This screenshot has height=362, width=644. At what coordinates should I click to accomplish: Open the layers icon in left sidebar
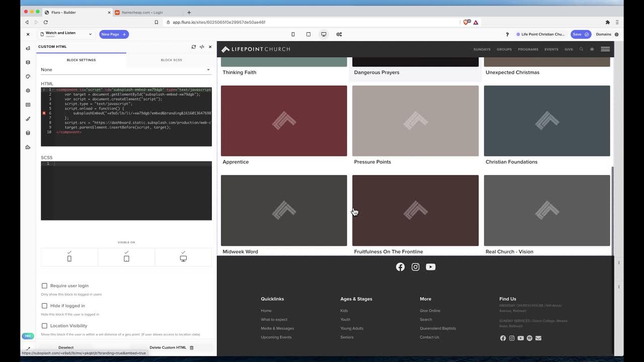click(28, 48)
